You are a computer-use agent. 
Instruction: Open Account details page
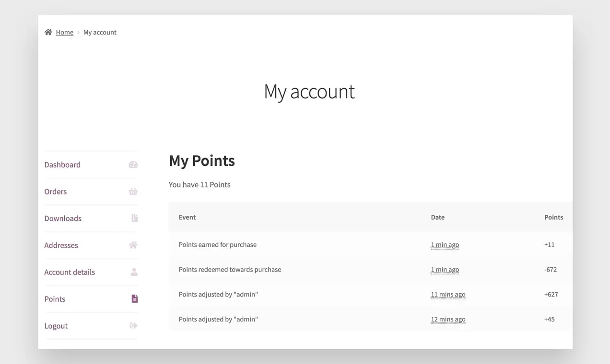(x=70, y=272)
